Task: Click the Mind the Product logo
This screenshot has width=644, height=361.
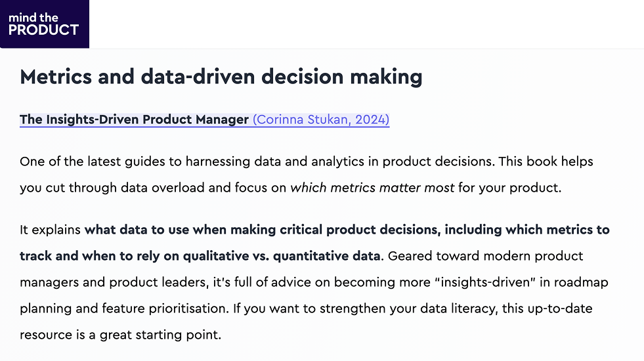Action: click(45, 24)
